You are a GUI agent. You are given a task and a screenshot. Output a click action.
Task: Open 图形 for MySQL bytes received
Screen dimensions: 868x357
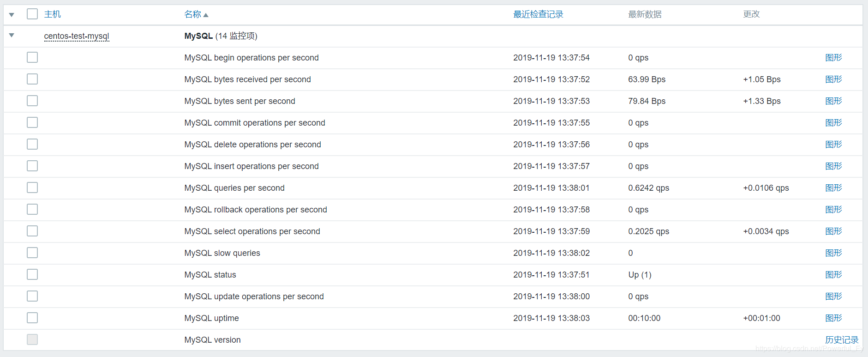point(833,79)
